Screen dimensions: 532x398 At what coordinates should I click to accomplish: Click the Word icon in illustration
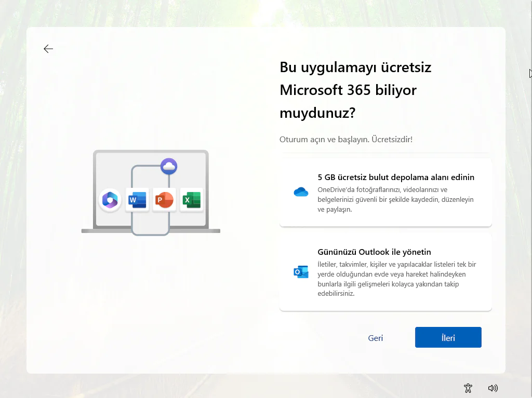(137, 200)
